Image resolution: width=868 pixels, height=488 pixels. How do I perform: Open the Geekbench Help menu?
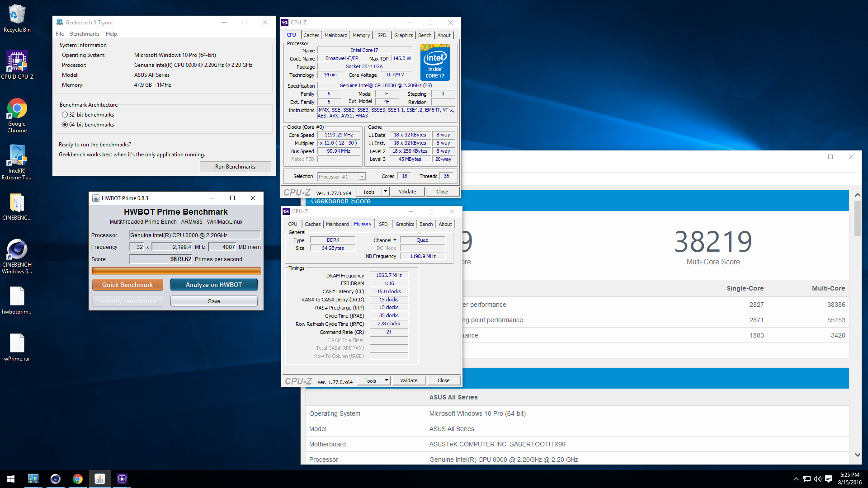[x=111, y=34]
